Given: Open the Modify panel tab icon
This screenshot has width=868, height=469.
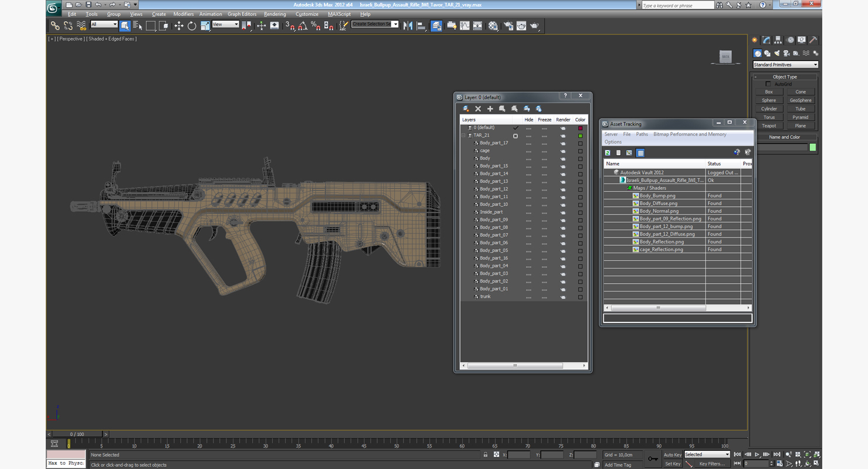Looking at the screenshot, I should click(x=767, y=40).
